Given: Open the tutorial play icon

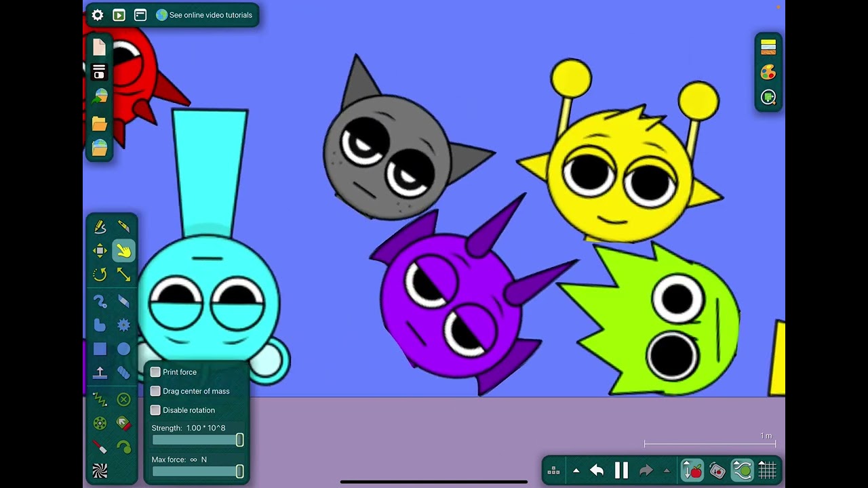Looking at the screenshot, I should 119,15.
